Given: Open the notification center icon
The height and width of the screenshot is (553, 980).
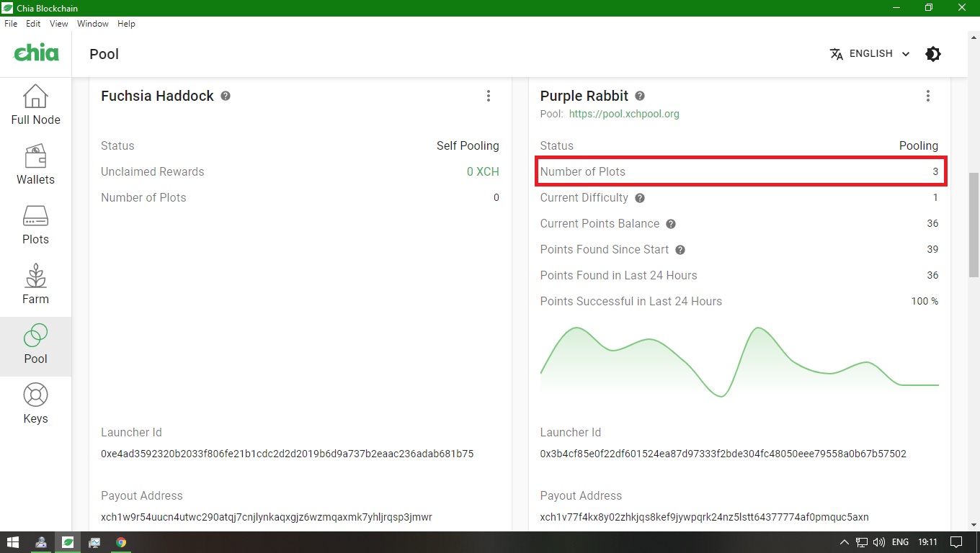Looking at the screenshot, I should tap(956, 542).
